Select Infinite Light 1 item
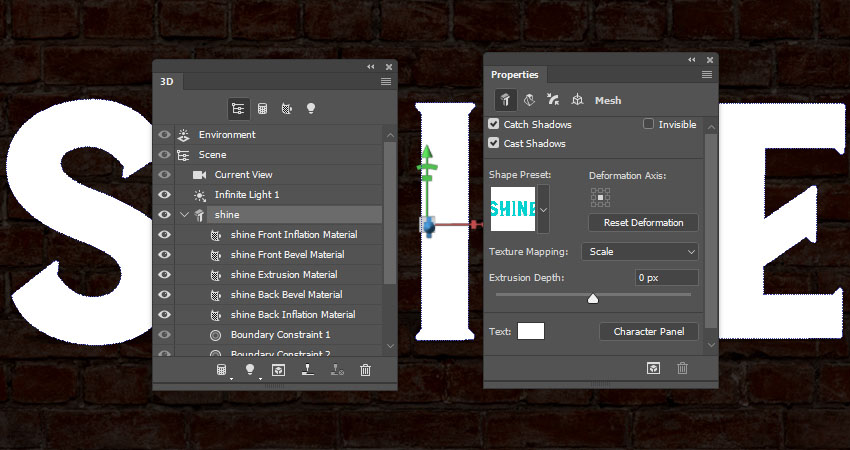 point(247,195)
